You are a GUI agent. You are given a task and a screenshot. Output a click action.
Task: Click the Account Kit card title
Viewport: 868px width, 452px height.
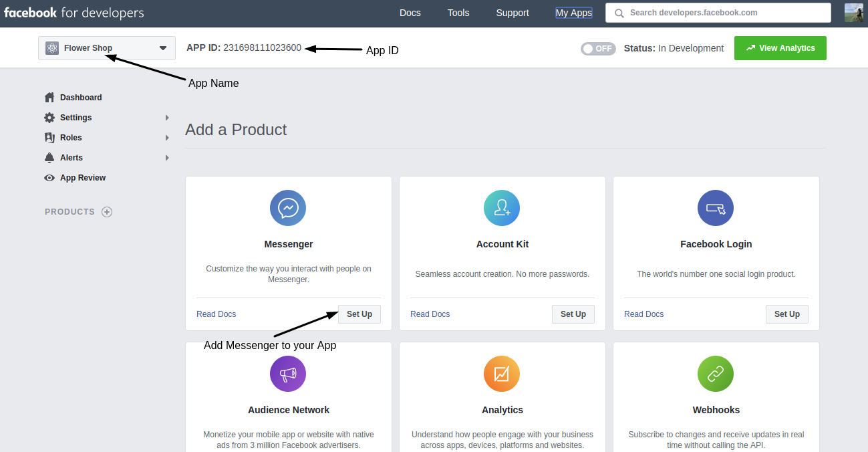[502, 244]
